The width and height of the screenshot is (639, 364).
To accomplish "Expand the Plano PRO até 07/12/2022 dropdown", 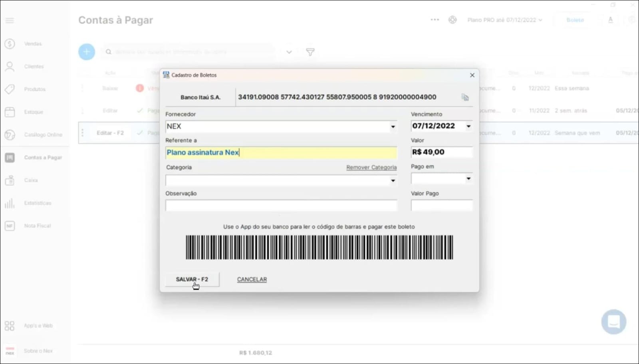I will [x=505, y=20].
